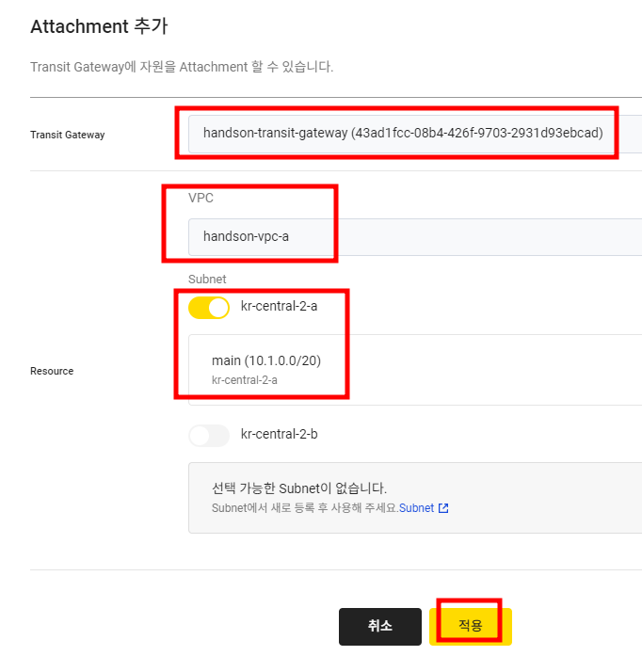Image resolution: width=642 pixels, height=672 pixels.
Task: Expand the VPC handson-vpc-a selector
Action: 415,237
